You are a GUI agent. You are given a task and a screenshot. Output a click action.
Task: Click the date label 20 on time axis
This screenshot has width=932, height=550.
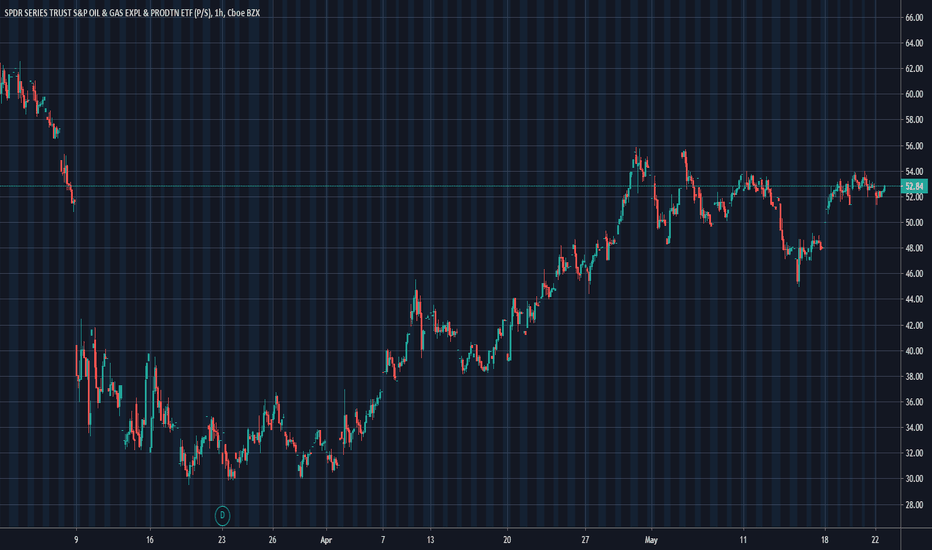tap(507, 540)
